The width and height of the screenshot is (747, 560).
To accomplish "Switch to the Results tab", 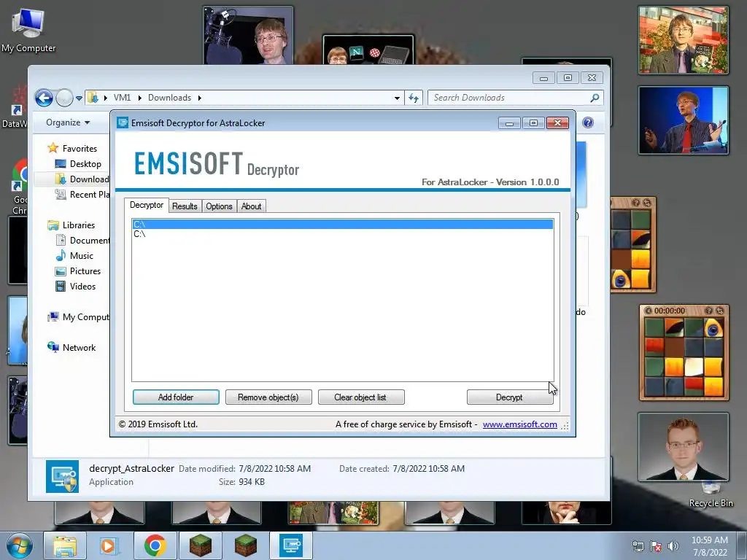I will click(x=185, y=206).
